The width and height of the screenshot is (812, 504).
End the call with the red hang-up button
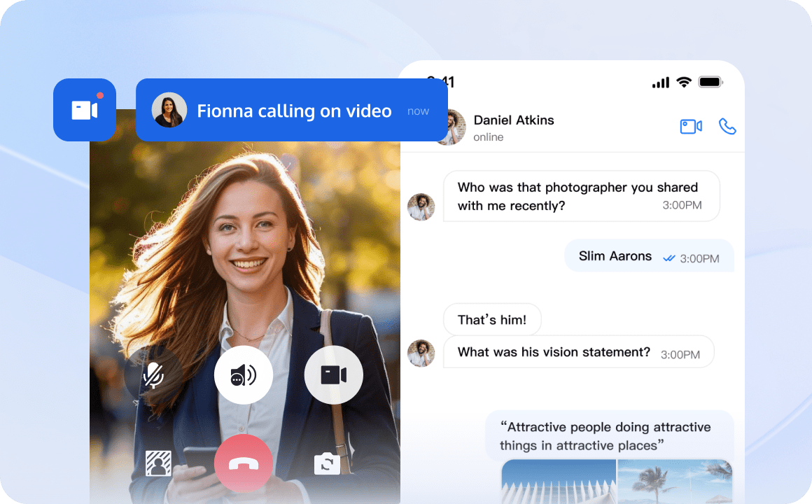pos(244,463)
